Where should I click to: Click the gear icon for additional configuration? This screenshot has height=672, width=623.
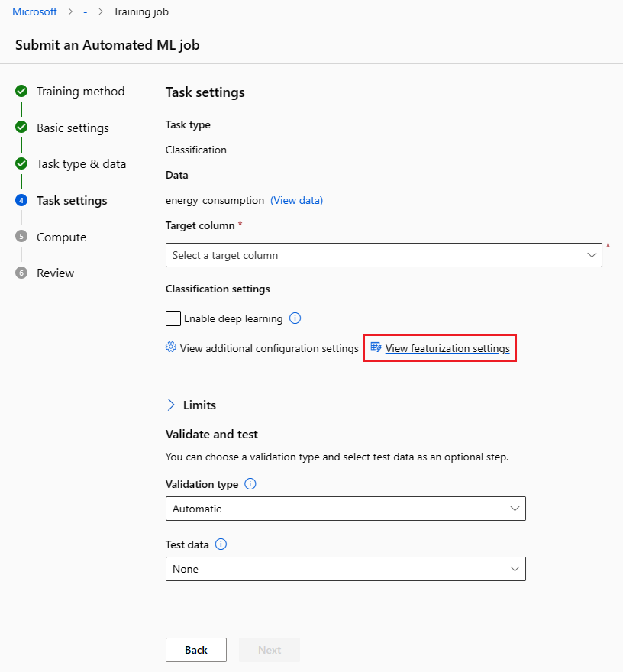coord(171,347)
